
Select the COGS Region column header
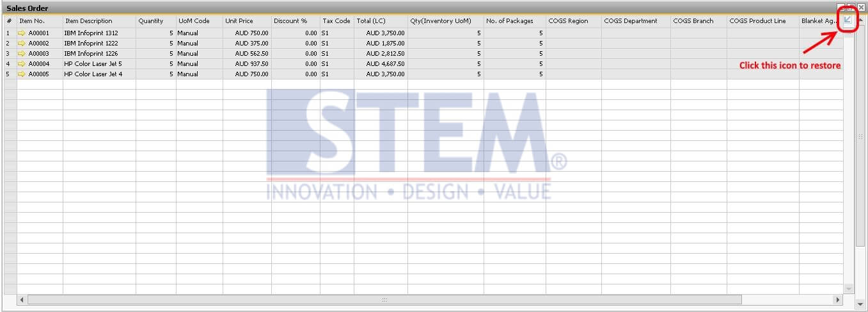573,21
